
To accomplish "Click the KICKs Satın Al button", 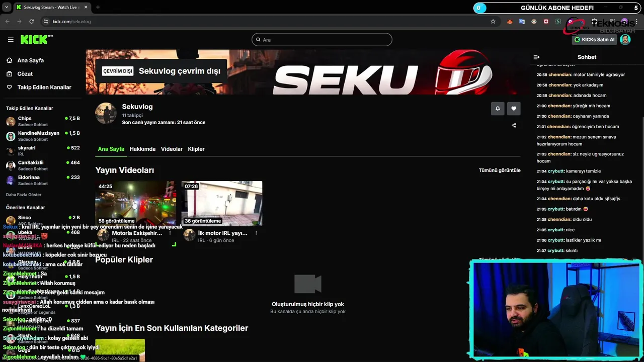I will pyautogui.click(x=594, y=40).
